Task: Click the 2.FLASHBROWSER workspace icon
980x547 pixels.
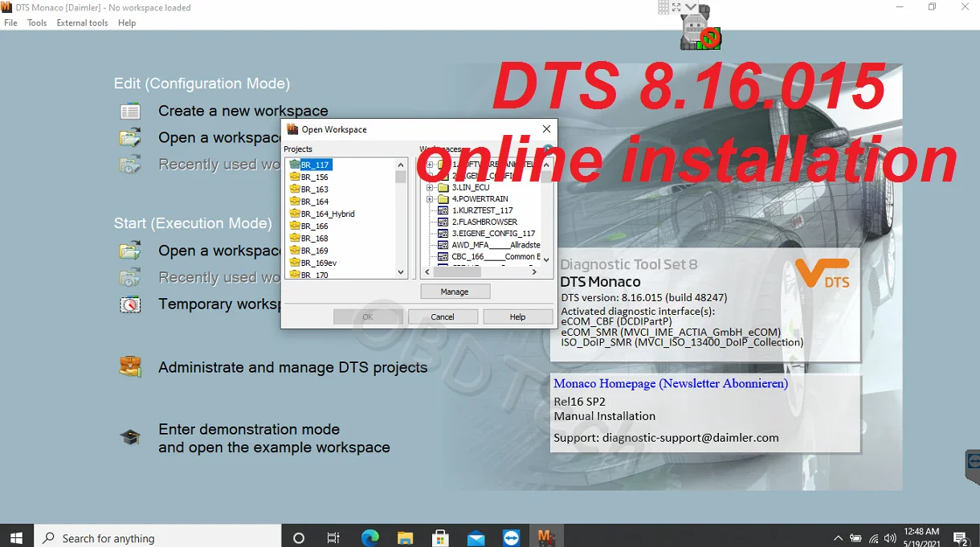Action: tap(443, 222)
